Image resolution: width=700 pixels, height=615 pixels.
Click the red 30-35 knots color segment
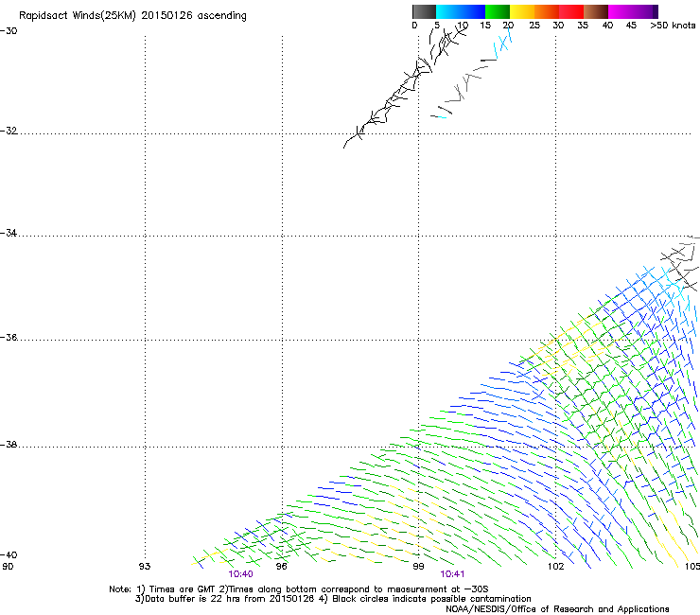(571, 11)
